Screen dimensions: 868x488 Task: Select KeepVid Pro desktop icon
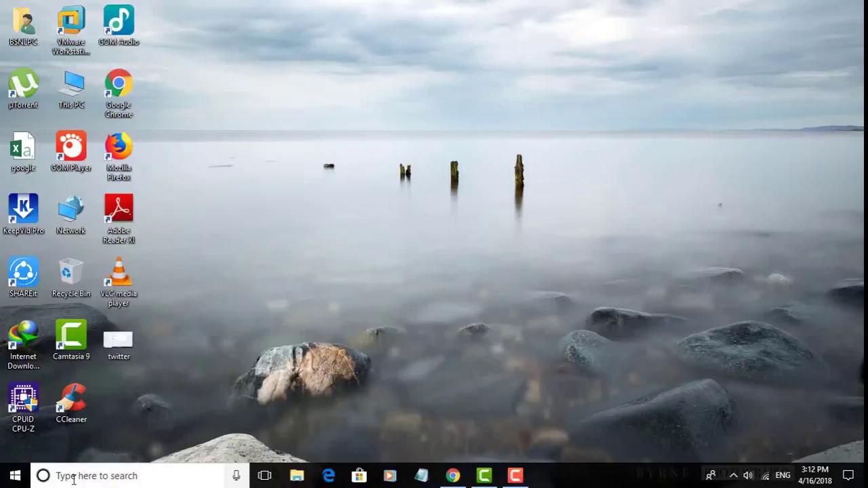(x=23, y=215)
